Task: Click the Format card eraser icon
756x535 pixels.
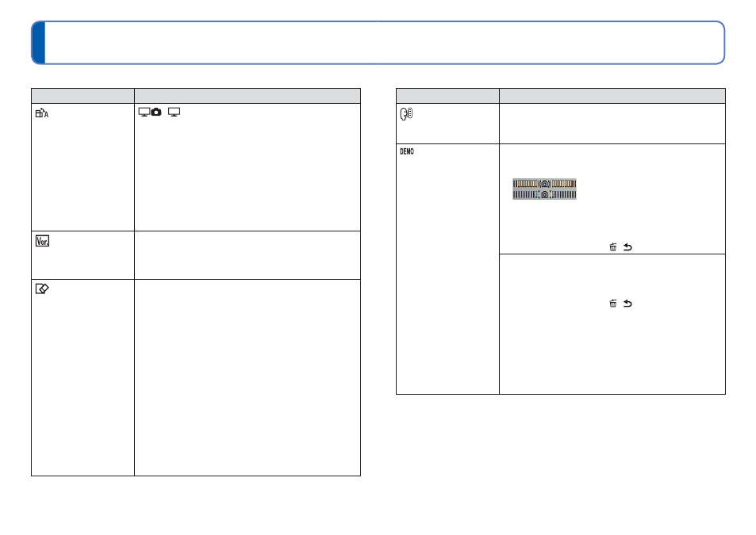Action: (x=42, y=289)
